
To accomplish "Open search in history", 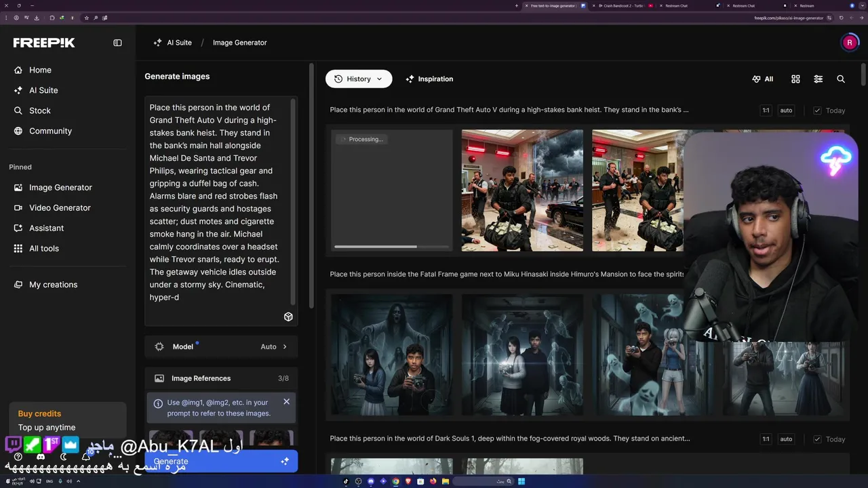I will [x=840, y=79].
